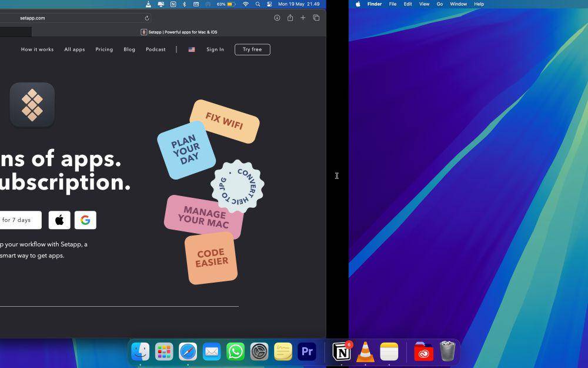
Task: Open Spotlight search from the menu bar
Action: (x=258, y=4)
